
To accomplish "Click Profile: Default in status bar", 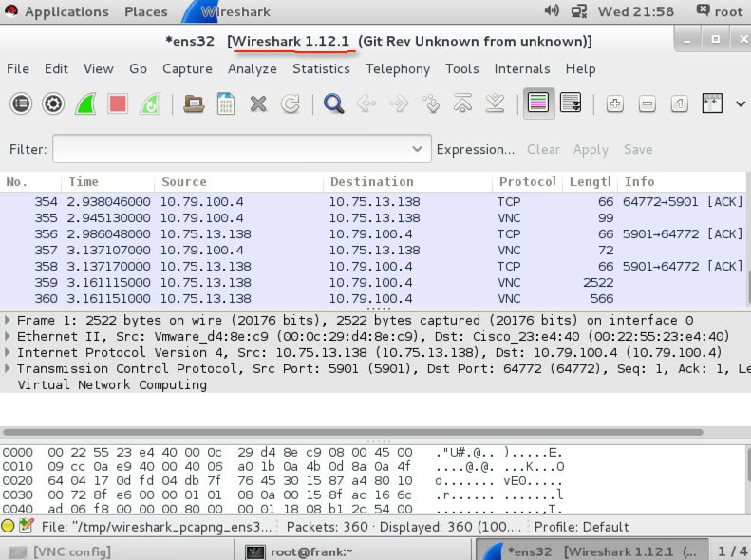I will point(581,527).
